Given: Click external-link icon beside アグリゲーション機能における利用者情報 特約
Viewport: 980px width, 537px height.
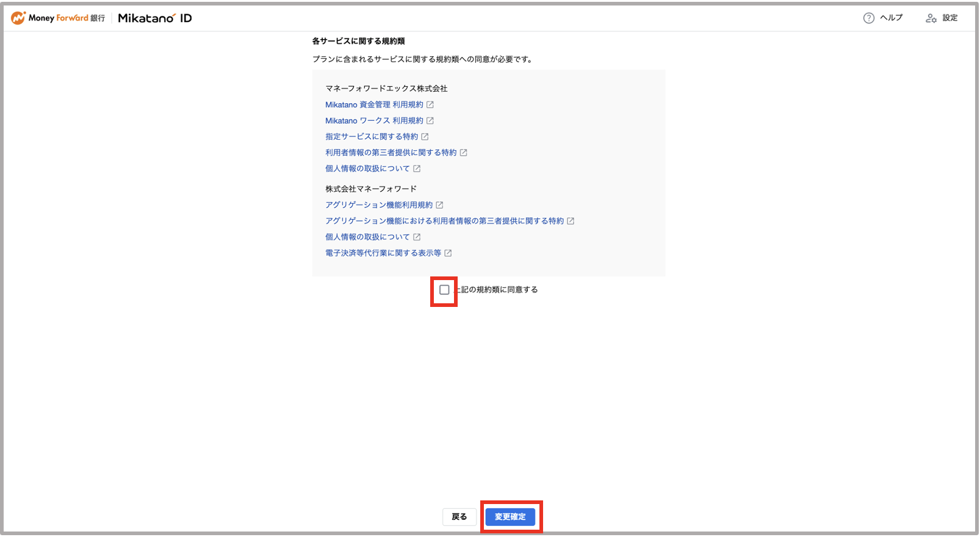Looking at the screenshot, I should coord(571,221).
